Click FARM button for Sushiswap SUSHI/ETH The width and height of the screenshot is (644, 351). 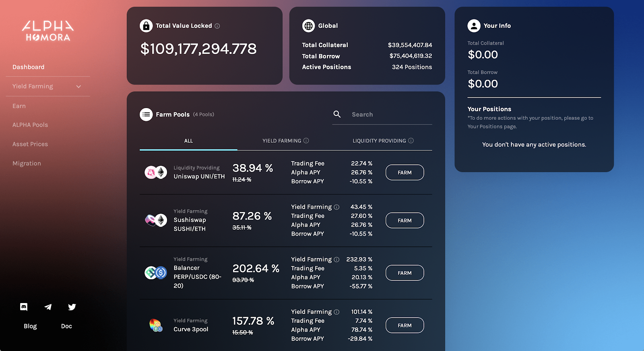pos(405,220)
